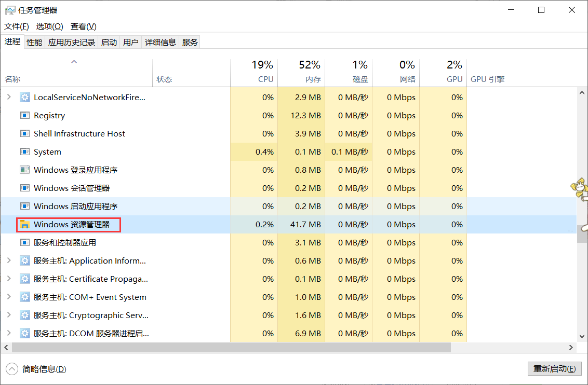Open the 查看(V) menu

pyautogui.click(x=84, y=26)
